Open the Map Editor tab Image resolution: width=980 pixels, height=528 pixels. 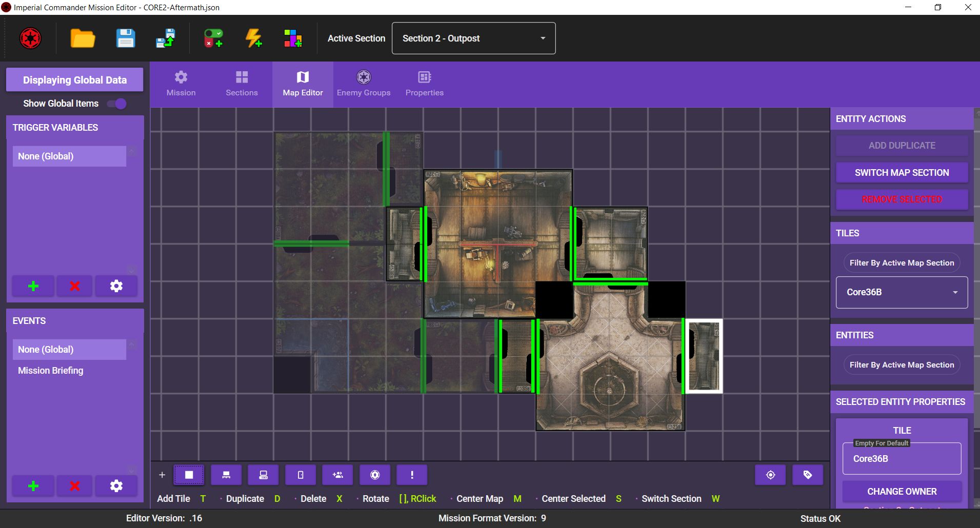pyautogui.click(x=303, y=85)
